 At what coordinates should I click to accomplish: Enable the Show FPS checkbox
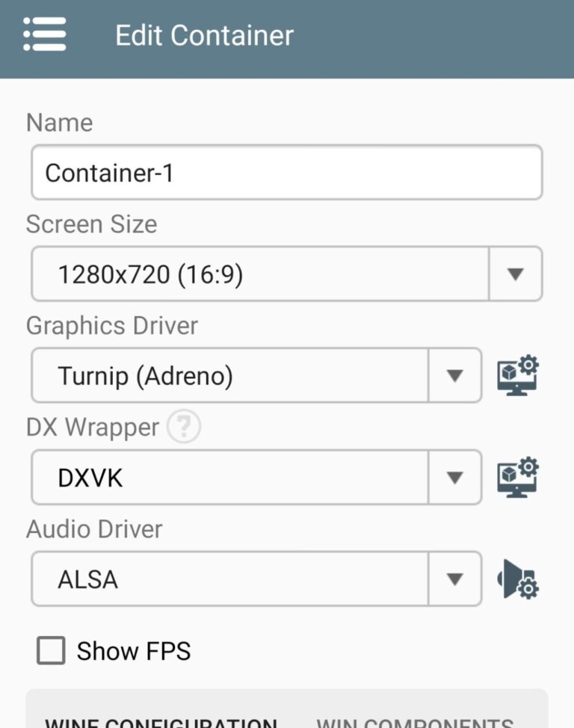50,651
